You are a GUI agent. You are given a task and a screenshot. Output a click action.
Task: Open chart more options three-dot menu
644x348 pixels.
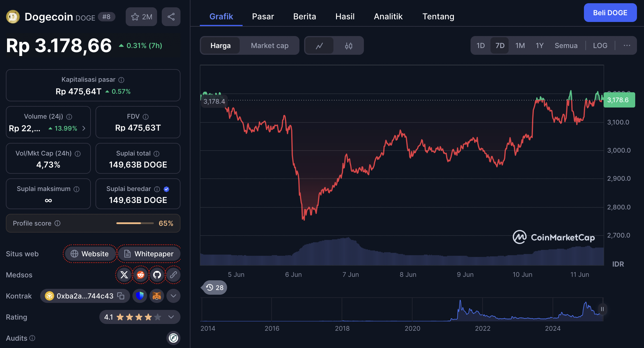(x=627, y=46)
